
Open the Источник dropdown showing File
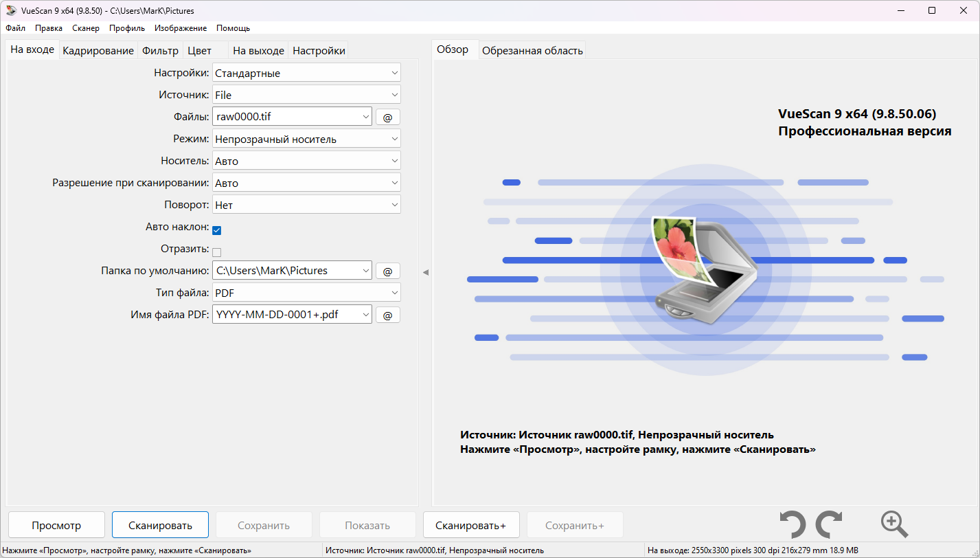pyautogui.click(x=306, y=95)
